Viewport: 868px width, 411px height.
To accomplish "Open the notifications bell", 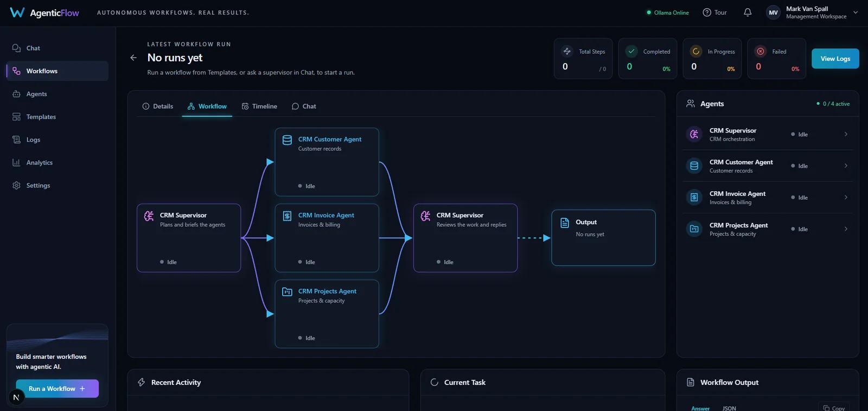I will (748, 12).
